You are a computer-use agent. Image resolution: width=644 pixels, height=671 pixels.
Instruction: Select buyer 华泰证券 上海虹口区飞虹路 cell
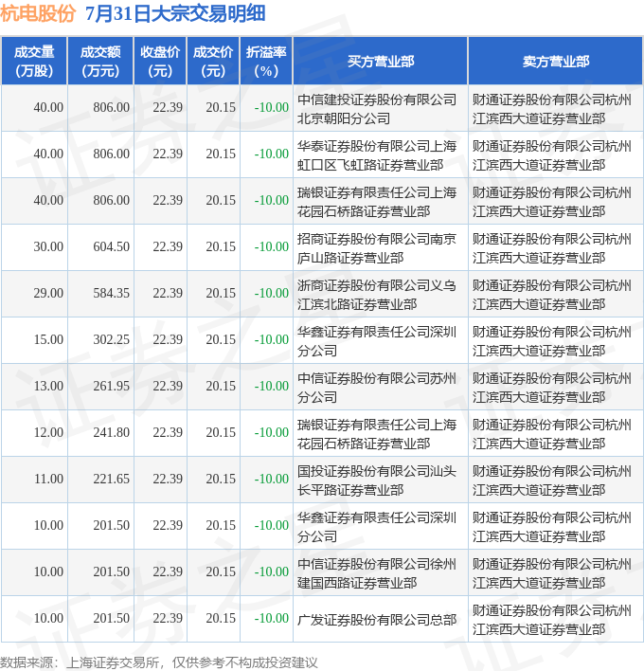coord(380,154)
